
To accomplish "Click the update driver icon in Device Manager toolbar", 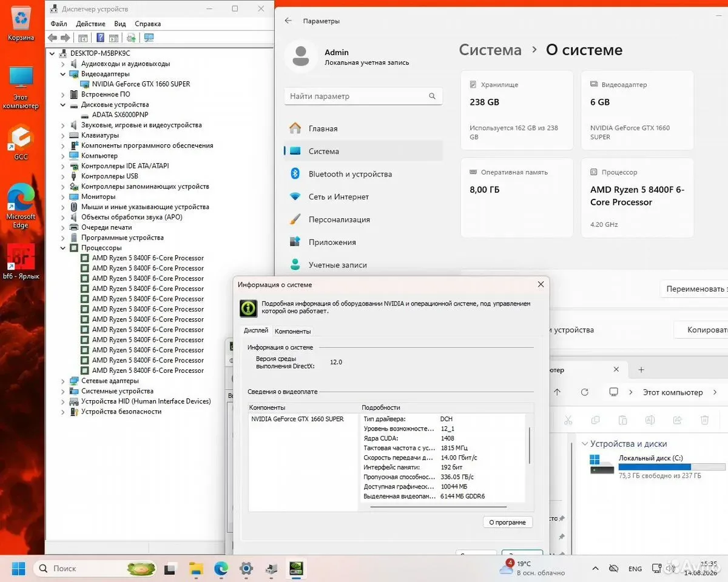I will [131, 38].
